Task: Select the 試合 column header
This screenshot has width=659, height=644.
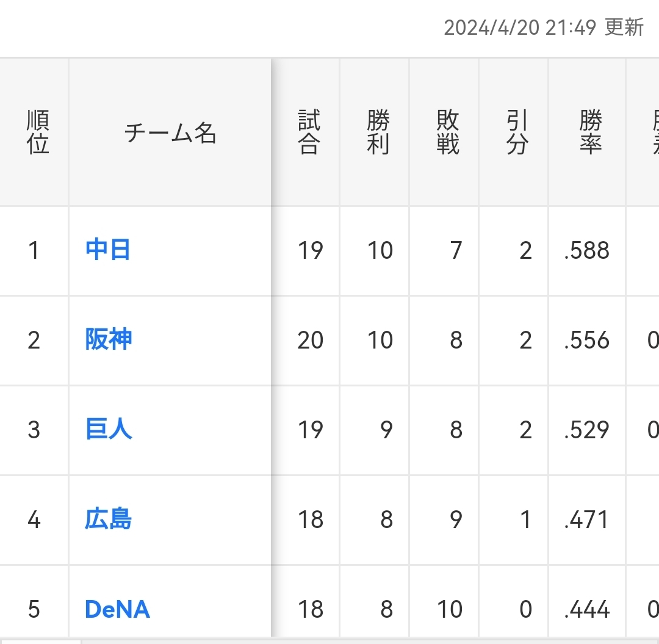Action: click(x=309, y=132)
